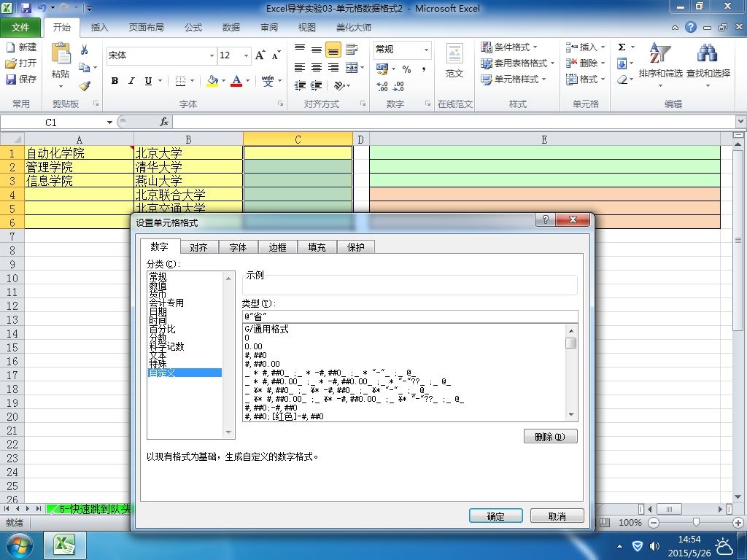Expand the 插入 cells dropdown
This screenshot has height=560, width=747.
point(603,47)
